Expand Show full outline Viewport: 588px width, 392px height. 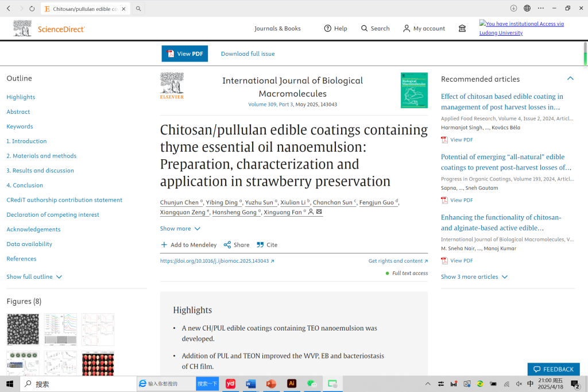[x=34, y=277]
